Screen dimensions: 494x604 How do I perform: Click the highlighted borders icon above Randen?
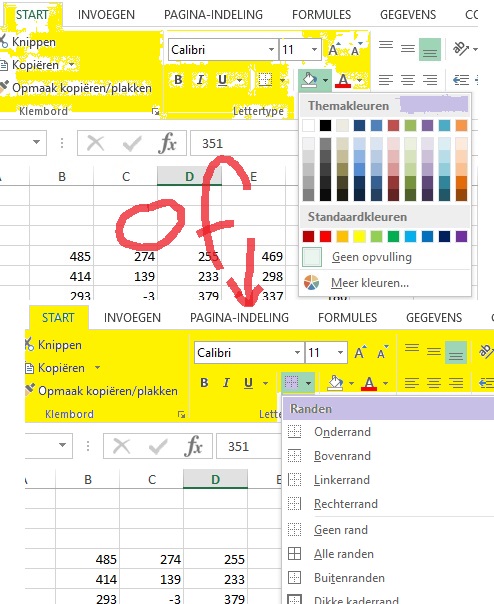pyautogui.click(x=291, y=383)
